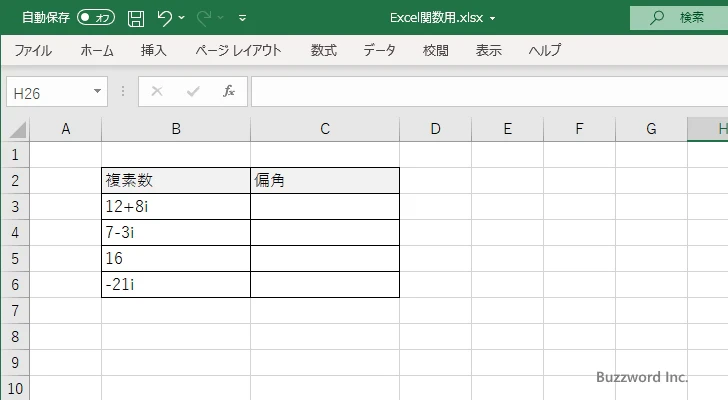The image size is (728, 400).
Task: Select column C header
Action: coord(325,129)
